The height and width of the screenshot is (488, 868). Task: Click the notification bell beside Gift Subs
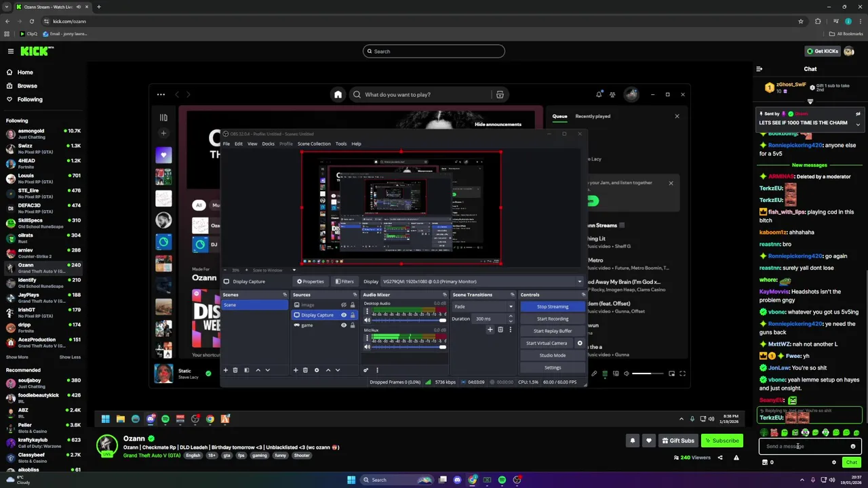click(x=633, y=441)
